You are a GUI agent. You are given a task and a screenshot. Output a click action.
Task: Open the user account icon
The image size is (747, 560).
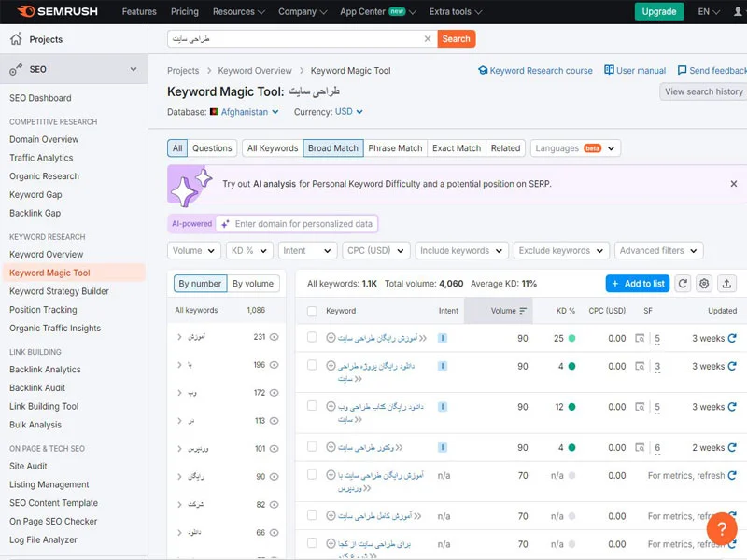point(738,11)
